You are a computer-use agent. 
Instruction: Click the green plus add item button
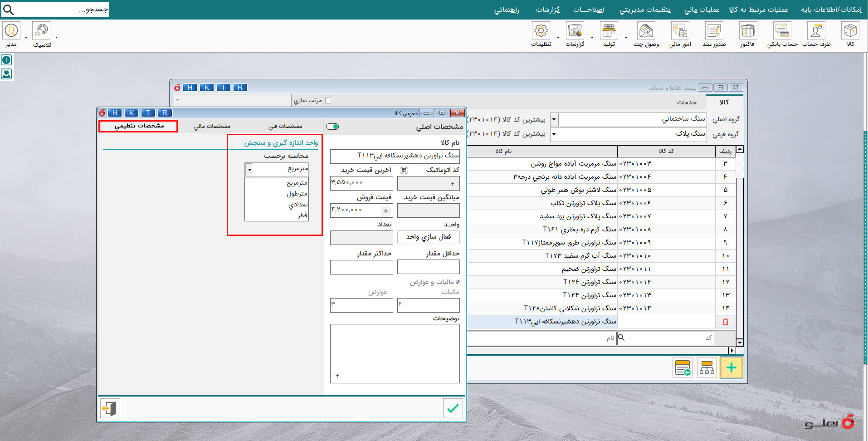click(x=731, y=368)
